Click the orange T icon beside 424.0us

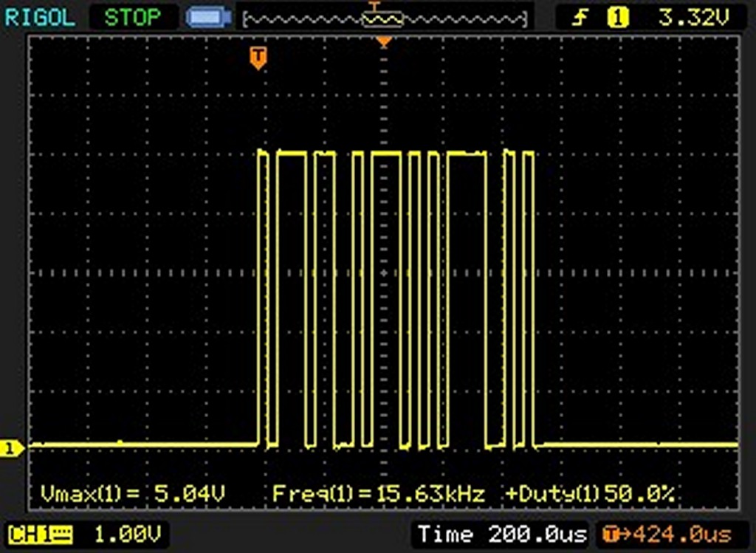tap(611, 535)
